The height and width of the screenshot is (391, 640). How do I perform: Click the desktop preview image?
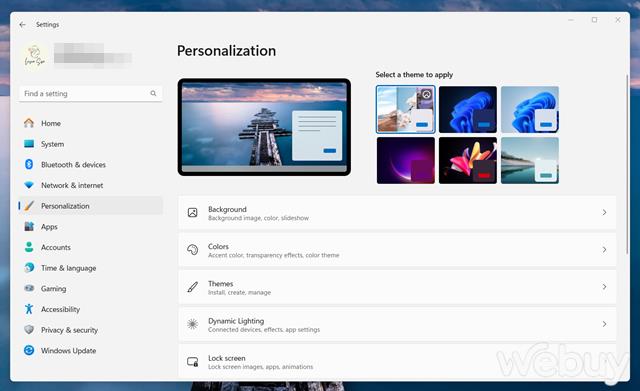[264, 127]
